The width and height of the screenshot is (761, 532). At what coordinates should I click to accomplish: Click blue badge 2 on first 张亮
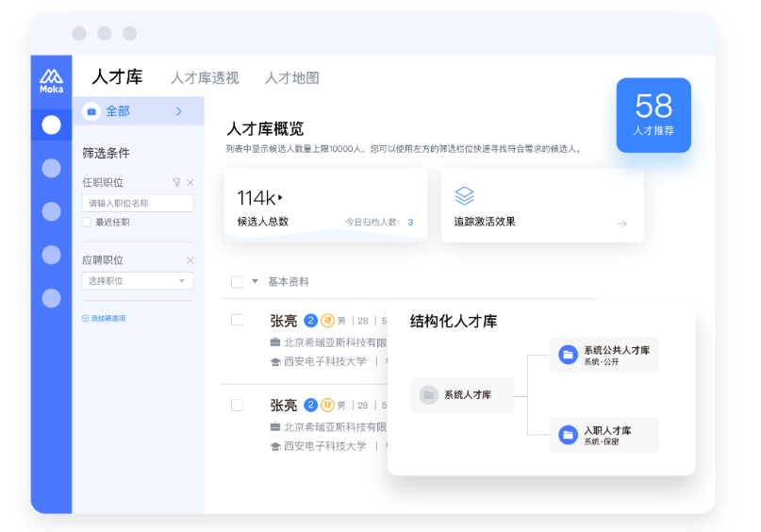[x=310, y=321]
